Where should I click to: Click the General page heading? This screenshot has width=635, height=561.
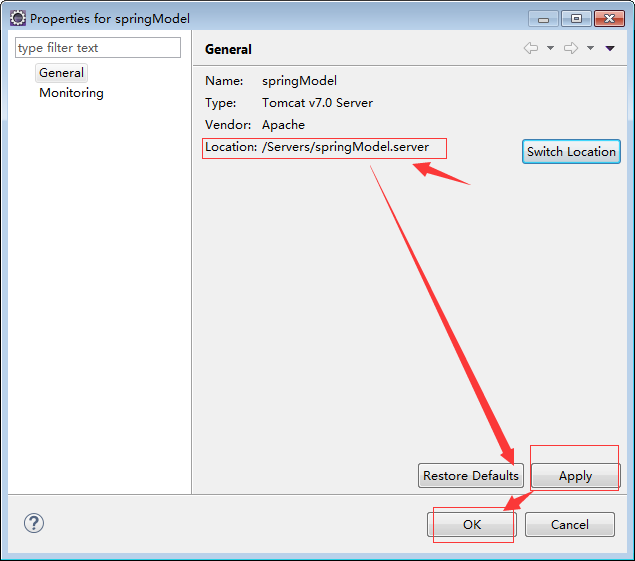(x=228, y=49)
